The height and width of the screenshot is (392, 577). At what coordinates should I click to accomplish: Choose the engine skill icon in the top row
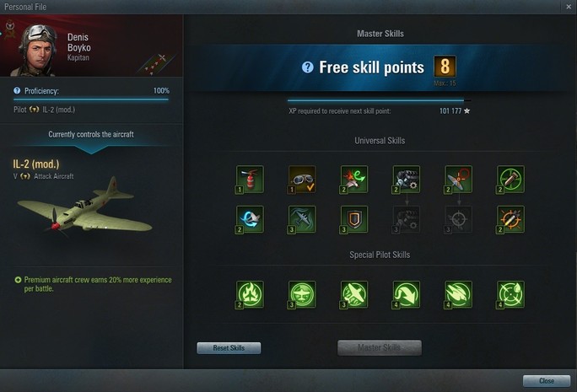pyautogui.click(x=407, y=179)
